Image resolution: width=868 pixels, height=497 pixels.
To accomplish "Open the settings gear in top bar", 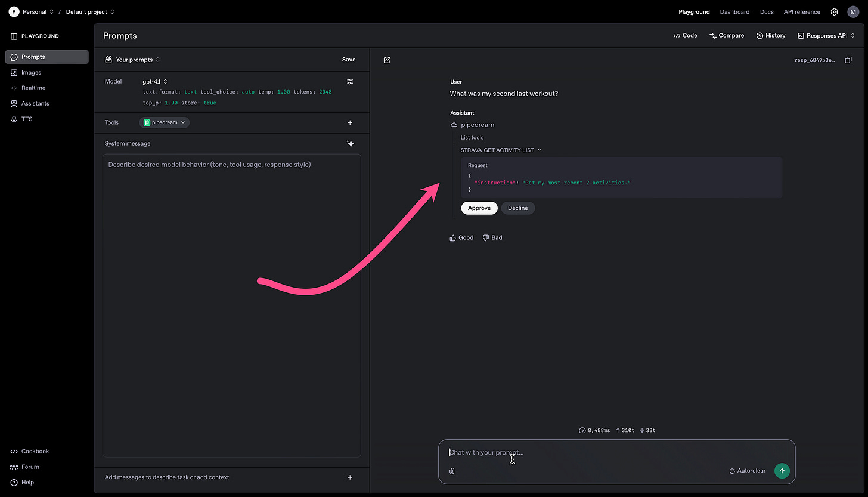I will click(835, 12).
